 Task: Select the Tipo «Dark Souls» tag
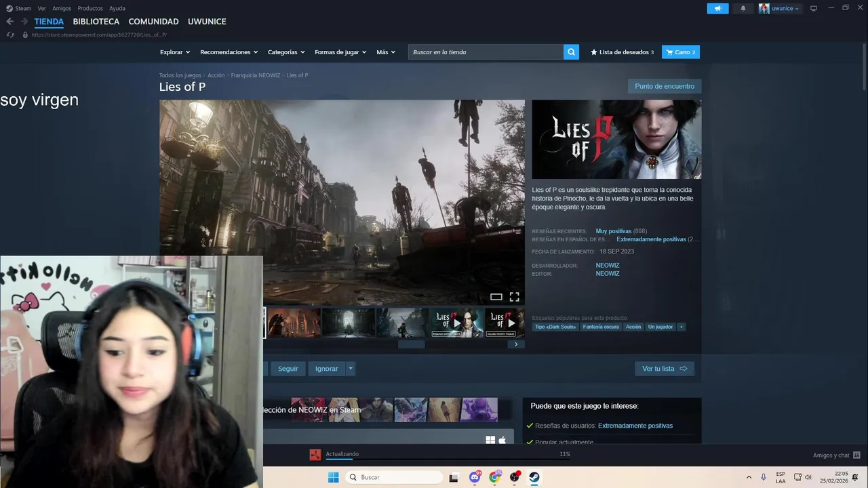tap(555, 327)
